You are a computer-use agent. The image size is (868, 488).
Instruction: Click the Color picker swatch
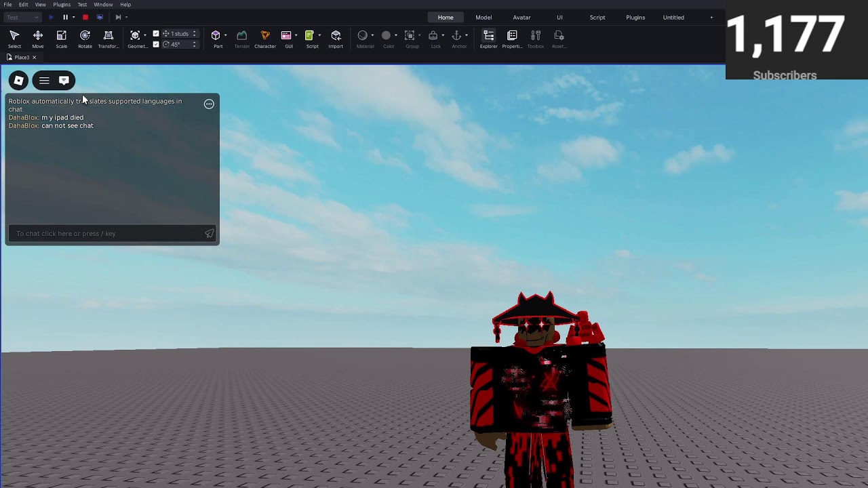(x=386, y=35)
